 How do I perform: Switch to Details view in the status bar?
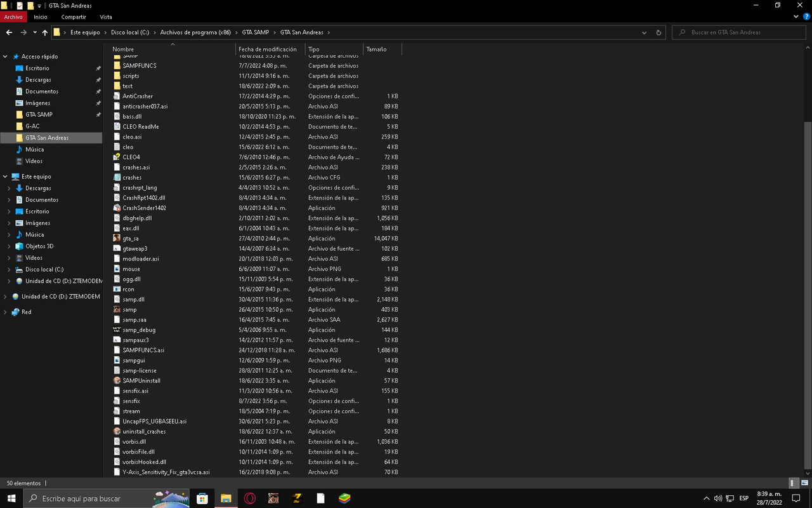pos(794,483)
